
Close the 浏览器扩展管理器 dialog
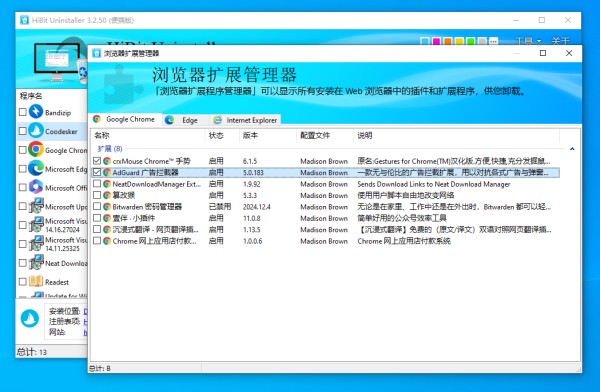click(569, 53)
